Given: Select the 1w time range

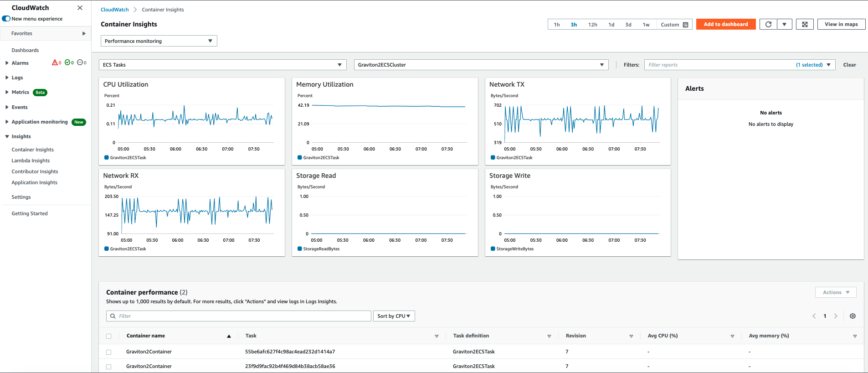Looking at the screenshot, I should pos(646,25).
